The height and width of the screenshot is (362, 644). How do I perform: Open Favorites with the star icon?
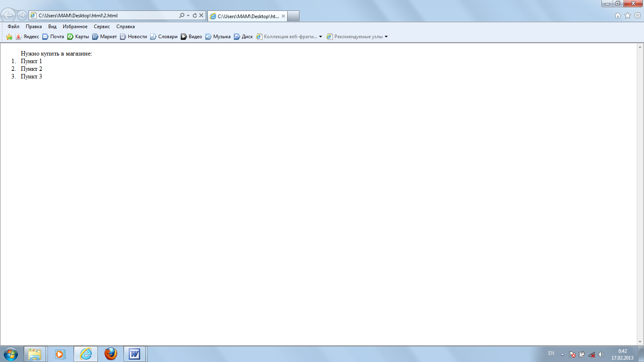click(627, 16)
